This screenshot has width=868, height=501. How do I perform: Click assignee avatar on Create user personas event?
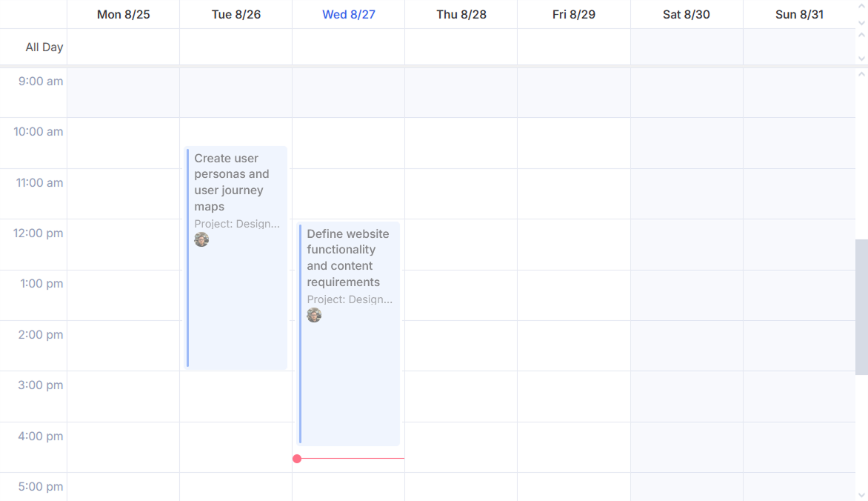tap(201, 239)
